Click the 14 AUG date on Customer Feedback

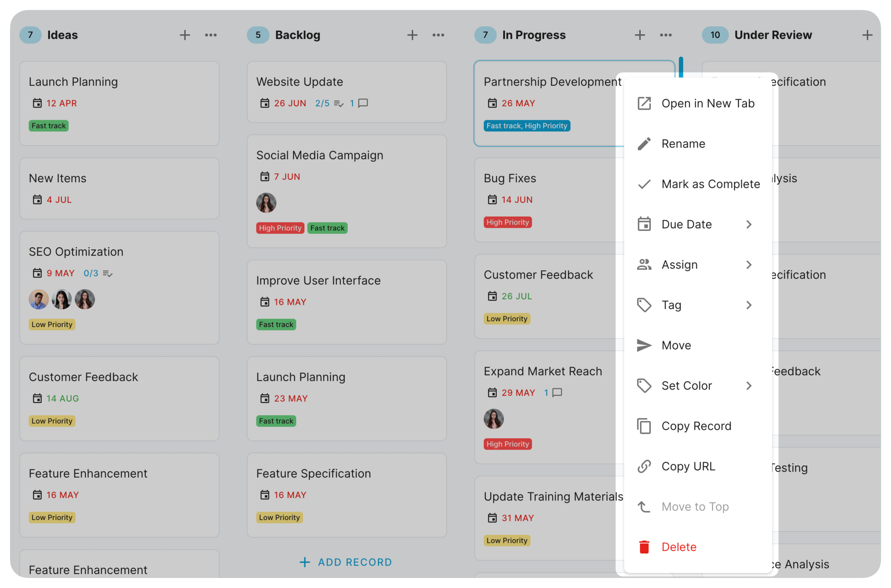click(x=63, y=399)
